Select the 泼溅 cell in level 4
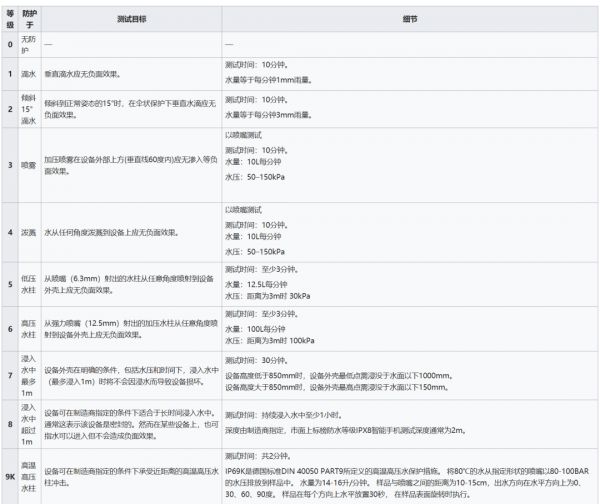Screen dimensions: 600x504 pos(28,233)
